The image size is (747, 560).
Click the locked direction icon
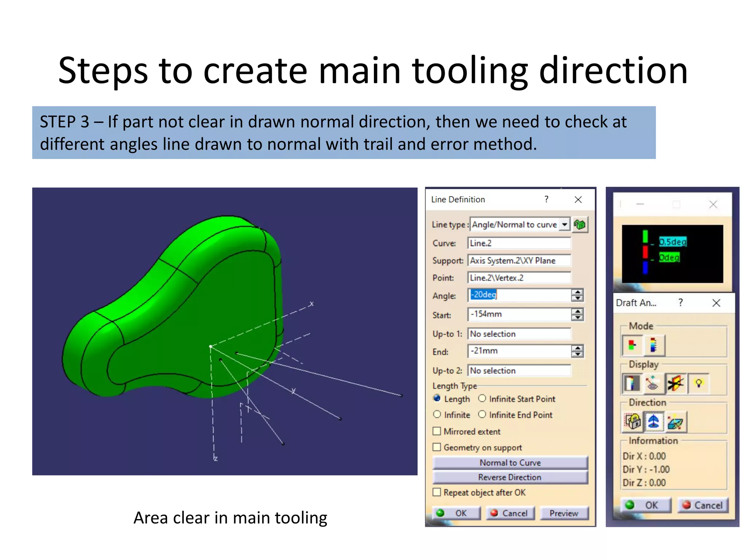(x=633, y=421)
